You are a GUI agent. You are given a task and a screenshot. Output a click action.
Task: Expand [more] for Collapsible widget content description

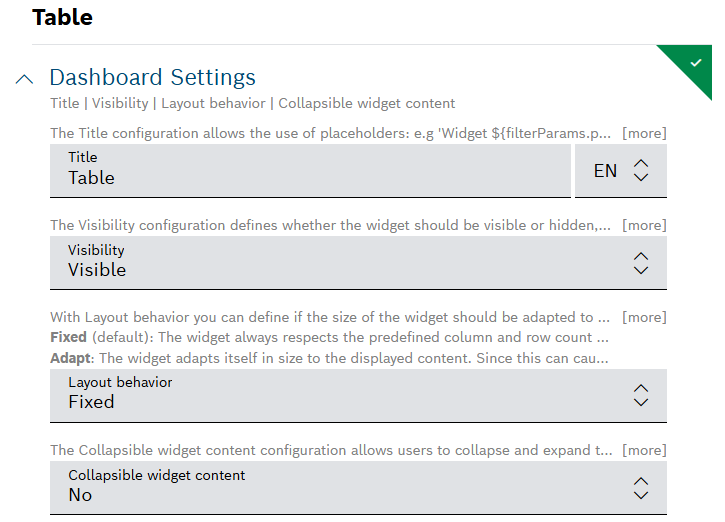click(x=644, y=450)
